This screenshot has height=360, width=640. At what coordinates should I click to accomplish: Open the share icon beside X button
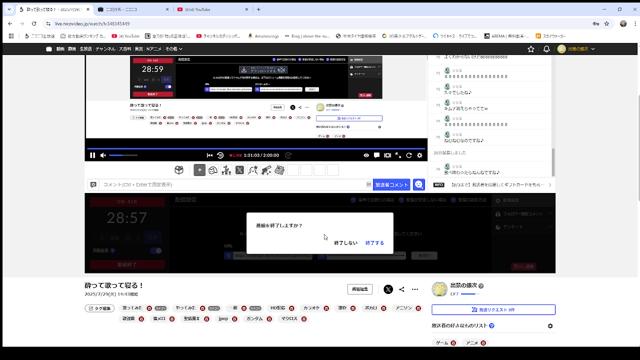[402, 289]
